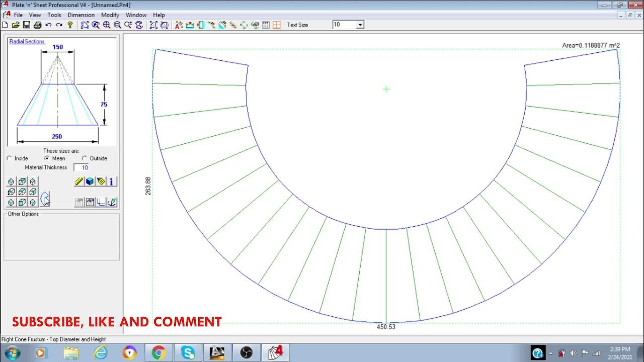Open the Help menu

click(159, 15)
